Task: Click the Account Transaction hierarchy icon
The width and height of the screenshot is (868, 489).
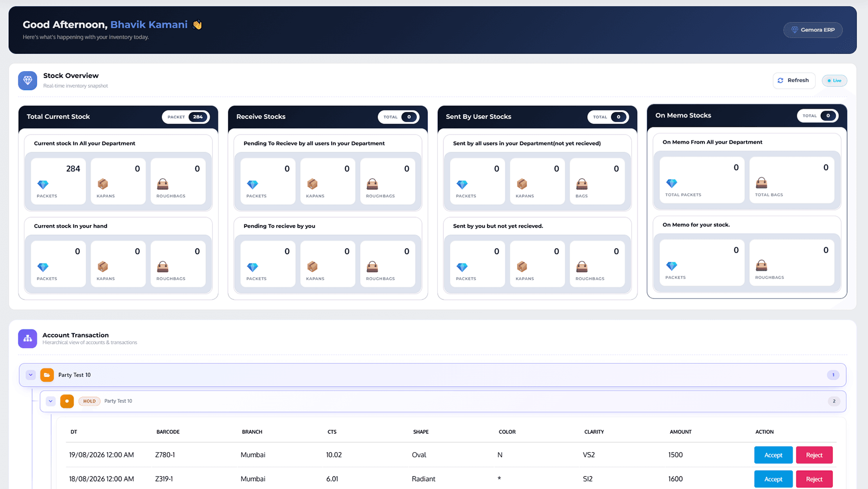Action: 28,338
